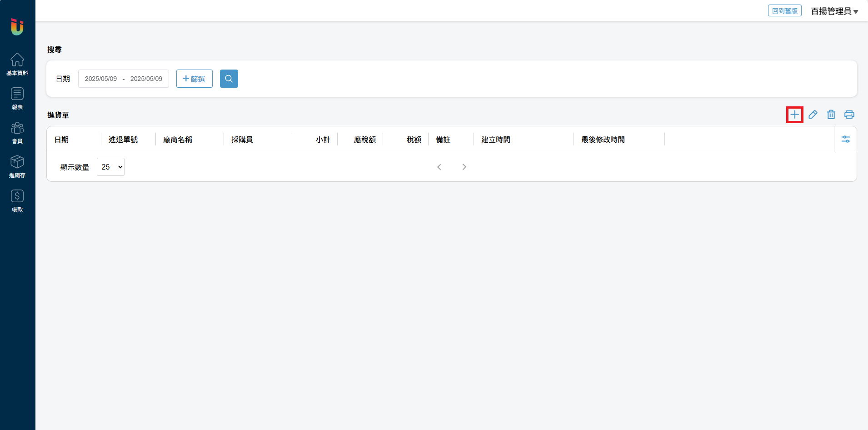Select the 帳款 sidebar item
The image size is (868, 430).
tap(17, 200)
